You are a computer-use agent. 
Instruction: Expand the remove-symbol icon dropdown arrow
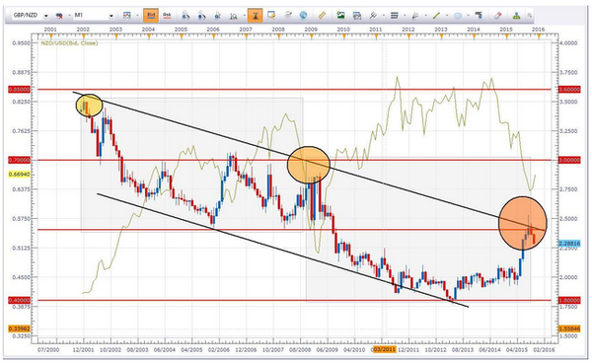pos(70,16)
